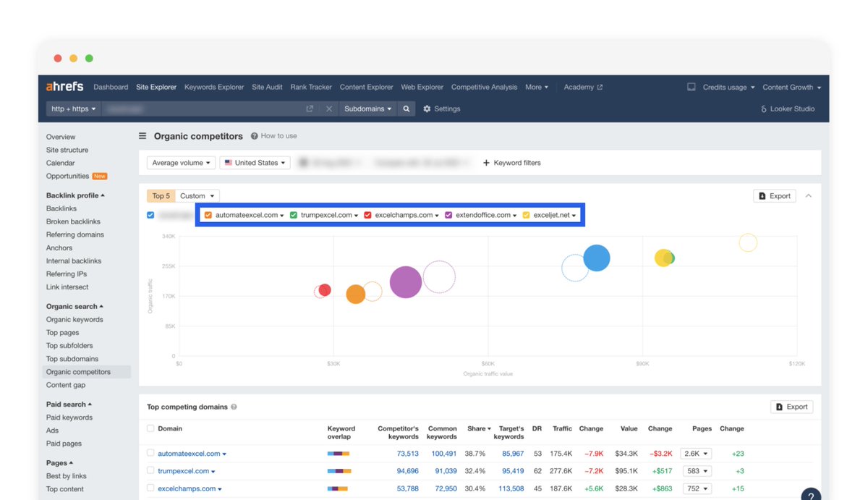
Task: Open excelchamps.com link in table
Action: coord(187,488)
